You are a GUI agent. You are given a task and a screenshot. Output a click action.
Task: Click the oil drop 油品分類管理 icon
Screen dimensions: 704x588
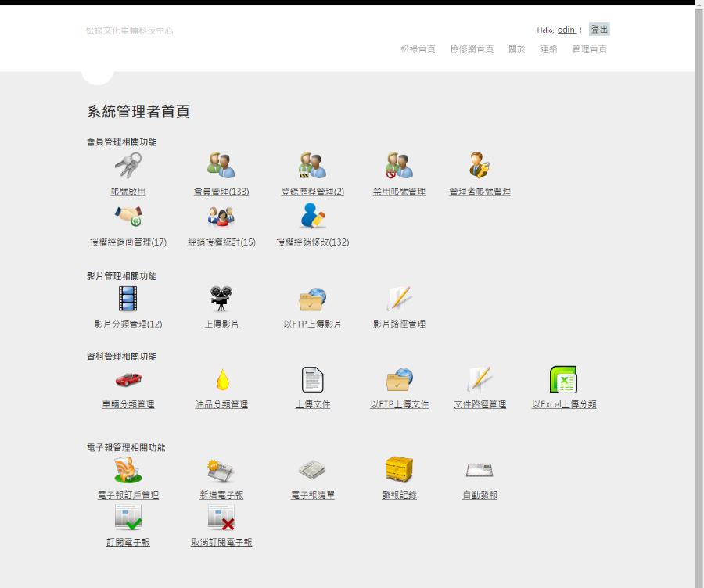click(x=221, y=380)
